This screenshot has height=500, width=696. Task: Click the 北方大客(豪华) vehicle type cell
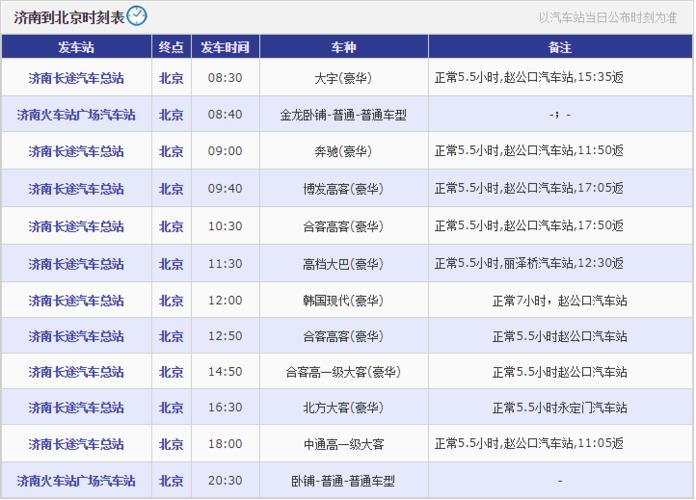pos(344,408)
